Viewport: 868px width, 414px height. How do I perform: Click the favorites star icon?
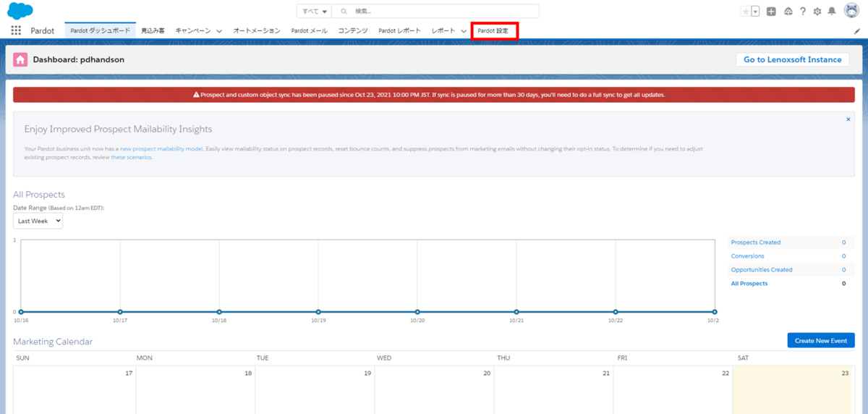coord(746,12)
